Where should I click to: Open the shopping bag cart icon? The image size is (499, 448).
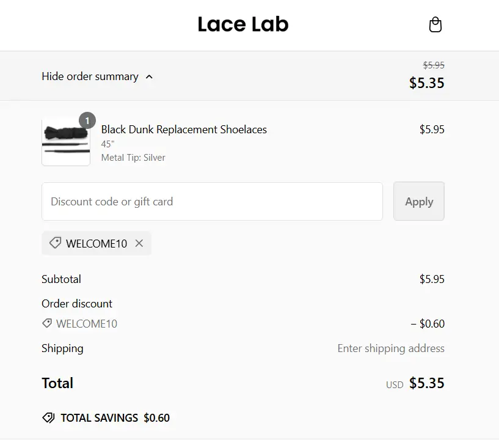[435, 24]
